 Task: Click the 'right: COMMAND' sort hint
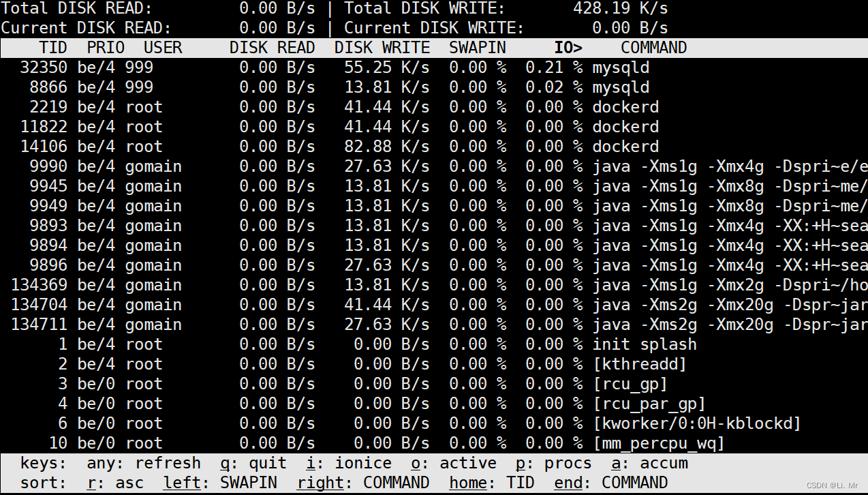[x=363, y=483]
